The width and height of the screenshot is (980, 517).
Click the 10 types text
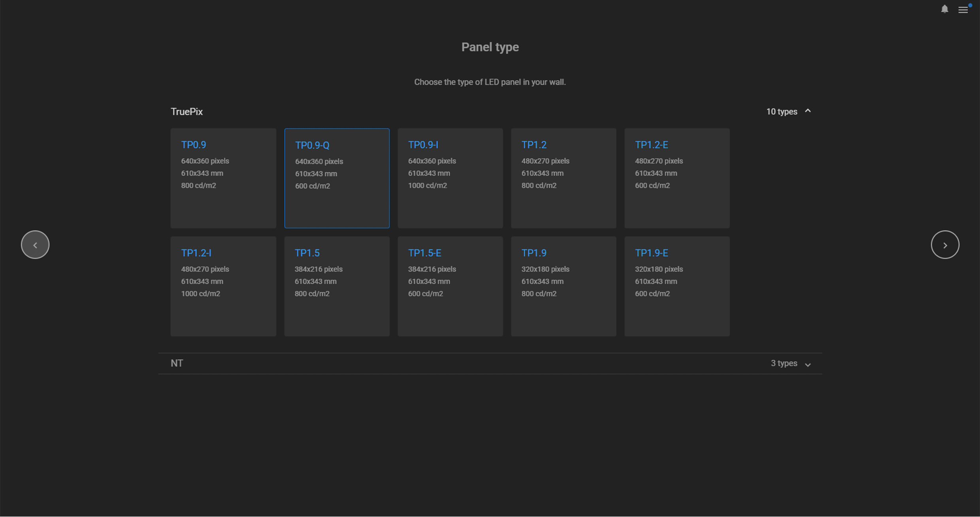click(x=781, y=111)
